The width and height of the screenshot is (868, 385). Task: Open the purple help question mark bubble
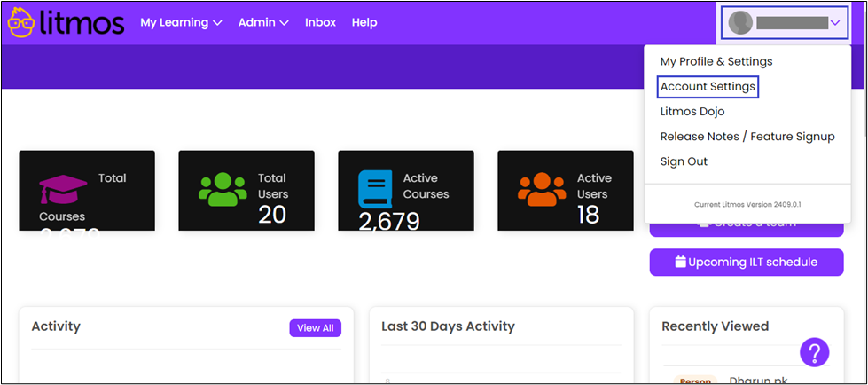[814, 352]
